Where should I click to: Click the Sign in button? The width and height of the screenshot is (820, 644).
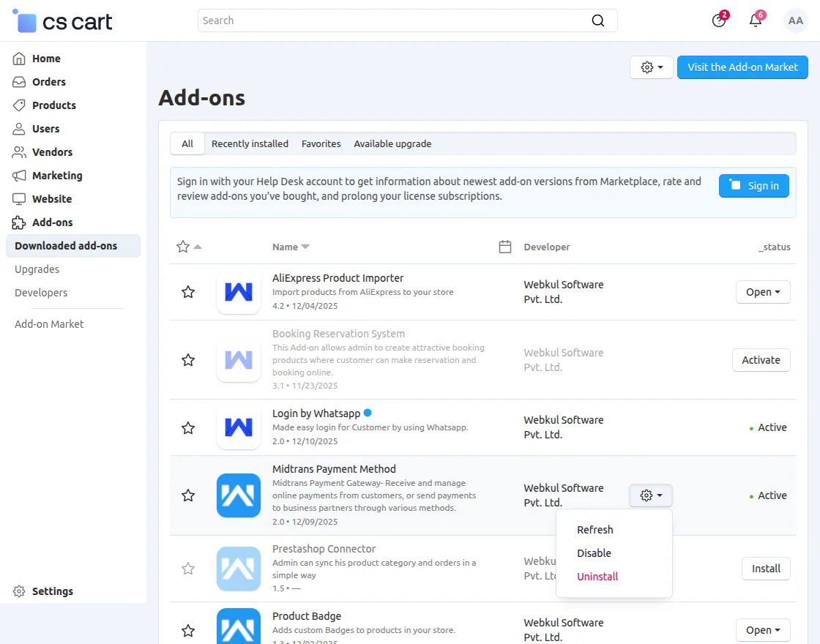point(753,186)
